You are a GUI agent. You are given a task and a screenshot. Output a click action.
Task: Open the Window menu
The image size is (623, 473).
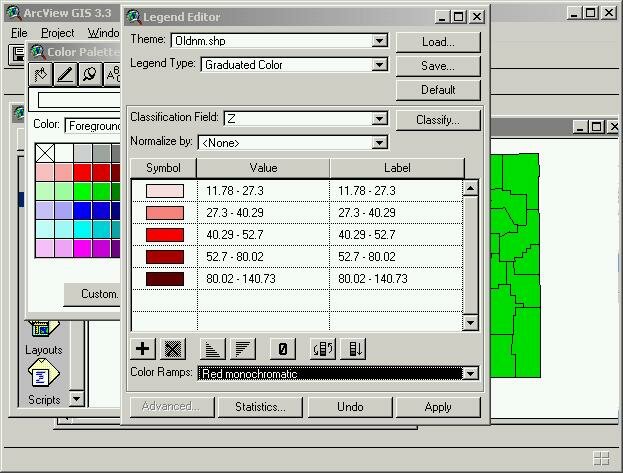click(x=103, y=33)
